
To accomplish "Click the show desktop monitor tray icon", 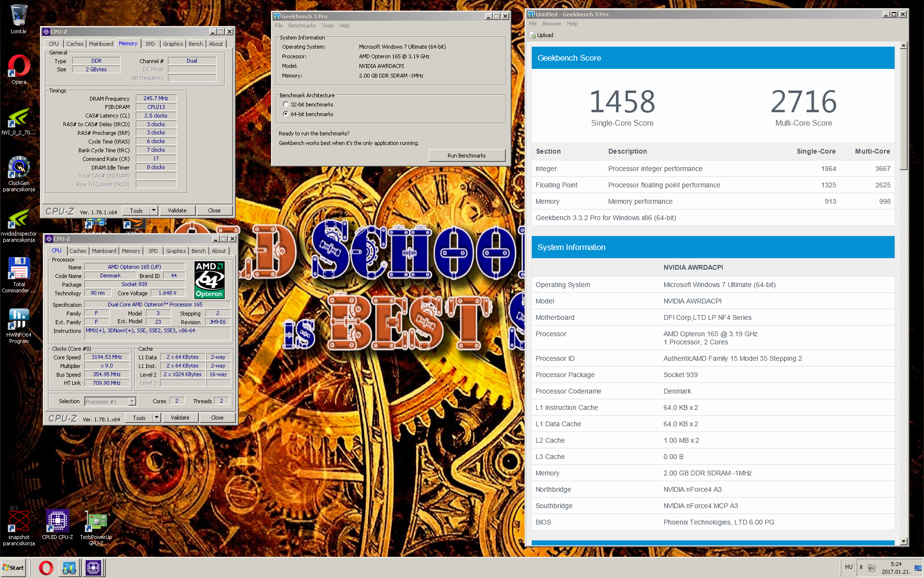I will 918,568.
